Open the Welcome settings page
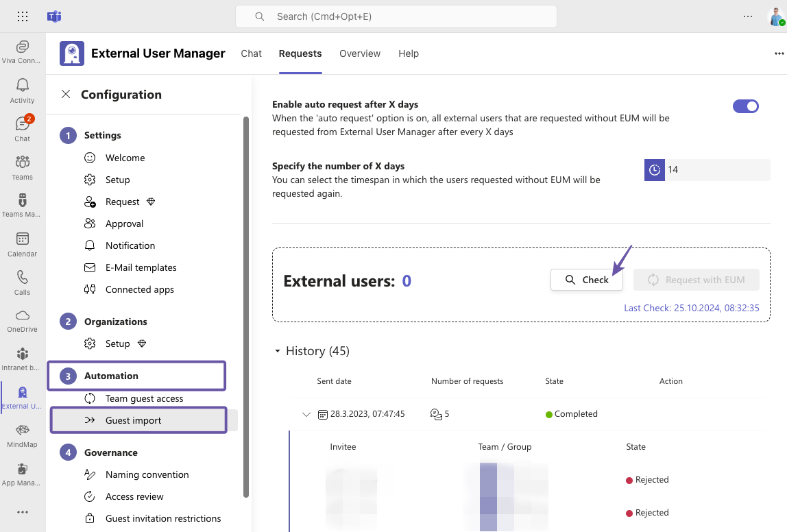 (x=125, y=158)
